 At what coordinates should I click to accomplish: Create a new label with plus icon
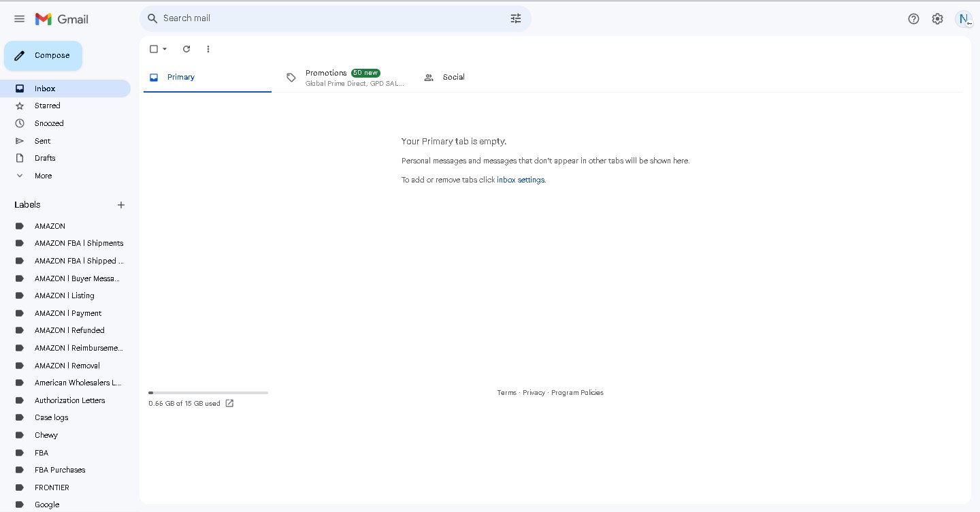[x=121, y=205]
